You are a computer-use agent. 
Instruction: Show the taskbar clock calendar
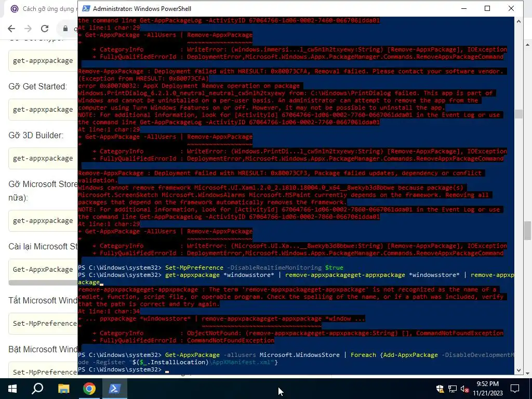[487, 389]
